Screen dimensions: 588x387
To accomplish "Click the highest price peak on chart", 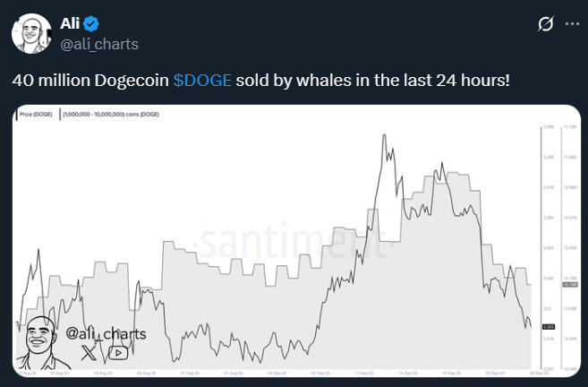I will point(384,135).
